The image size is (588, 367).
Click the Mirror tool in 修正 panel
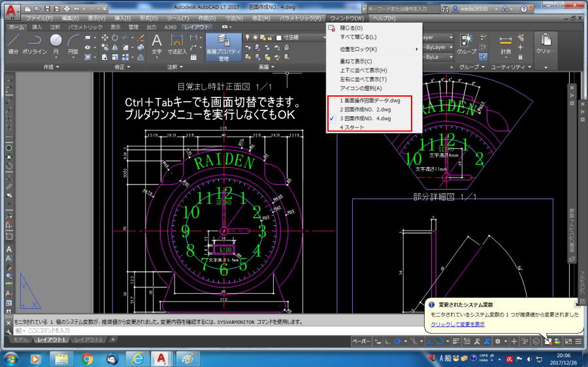(115, 47)
